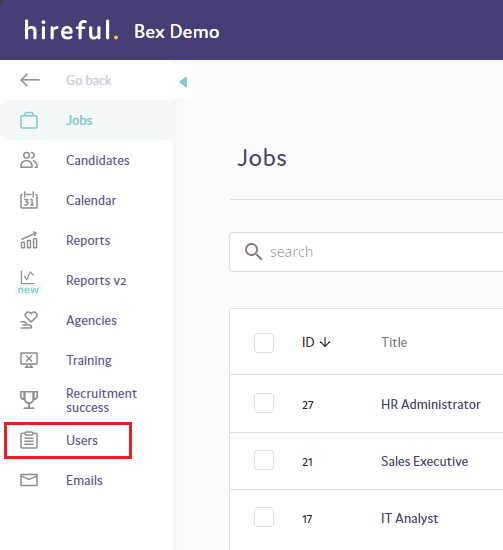This screenshot has width=503, height=550.
Task: Check the box for HR Administrator row
Action: [264, 403]
